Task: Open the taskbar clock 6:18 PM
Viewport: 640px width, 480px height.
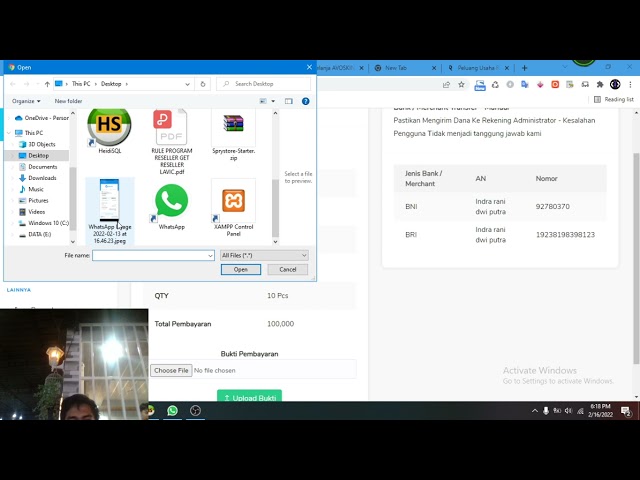Action: [x=600, y=410]
